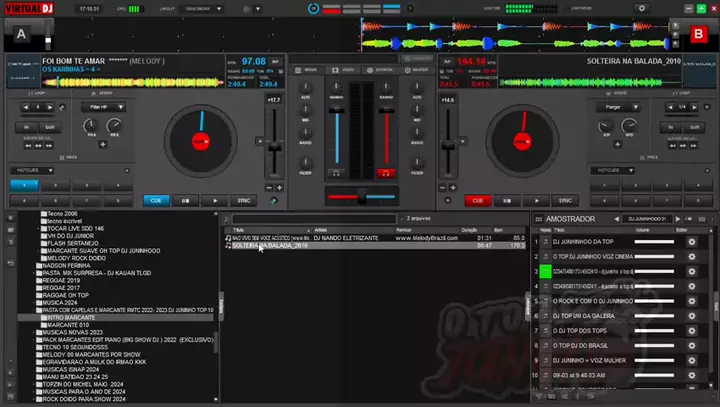Open Flanger effect dropdown on right deck
Viewport: 720px width, 407px height.
[618, 107]
